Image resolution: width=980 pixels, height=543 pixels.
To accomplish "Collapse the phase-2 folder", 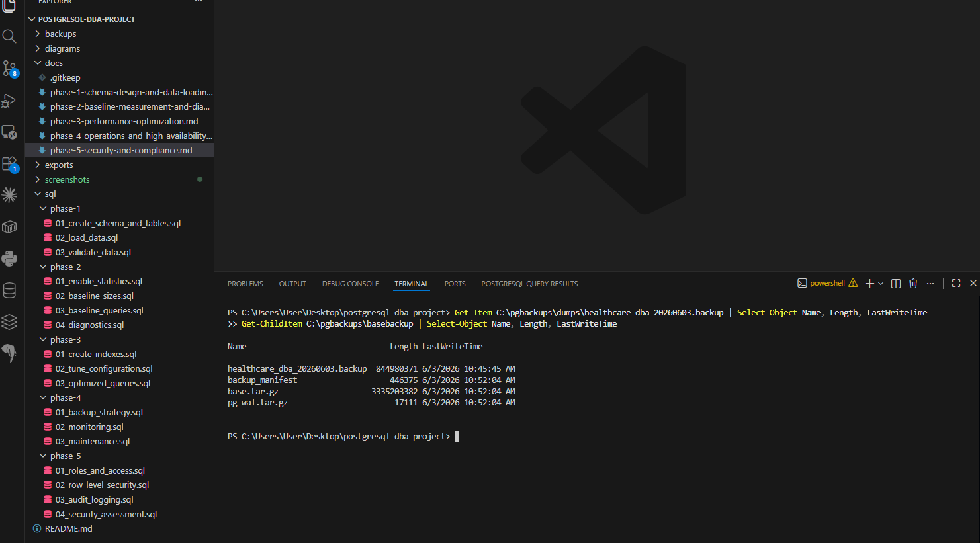I will coord(119,267).
